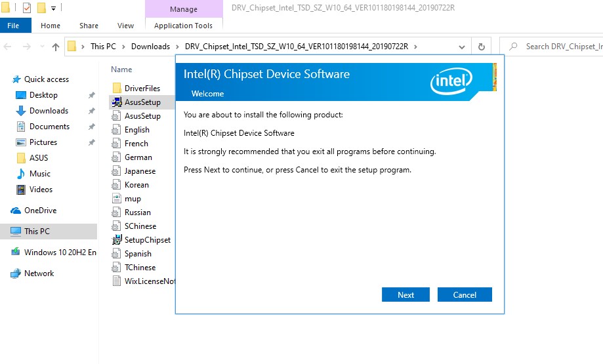Expand chevron after DRV_Chipset folder breadcrumb

pos(415,47)
